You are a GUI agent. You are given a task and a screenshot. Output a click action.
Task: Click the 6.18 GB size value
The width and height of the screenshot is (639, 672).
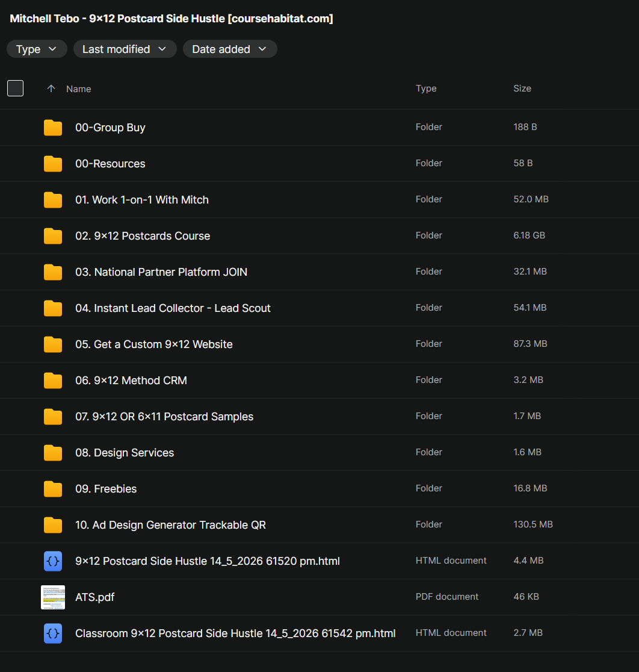pos(529,235)
